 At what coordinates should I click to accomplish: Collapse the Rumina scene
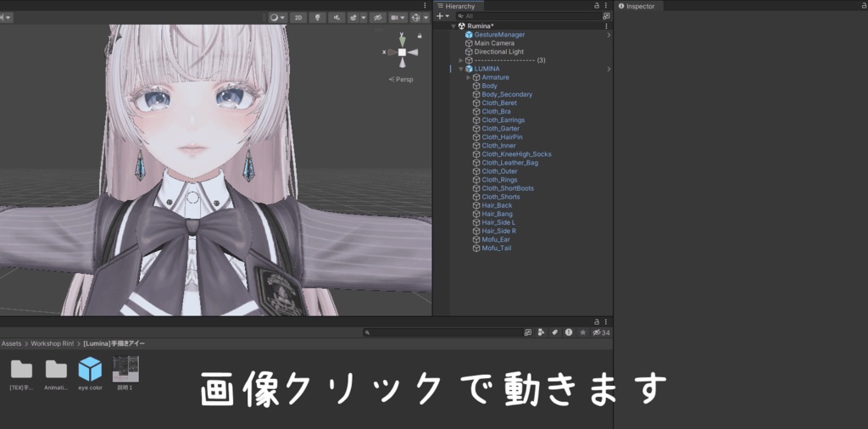click(453, 26)
